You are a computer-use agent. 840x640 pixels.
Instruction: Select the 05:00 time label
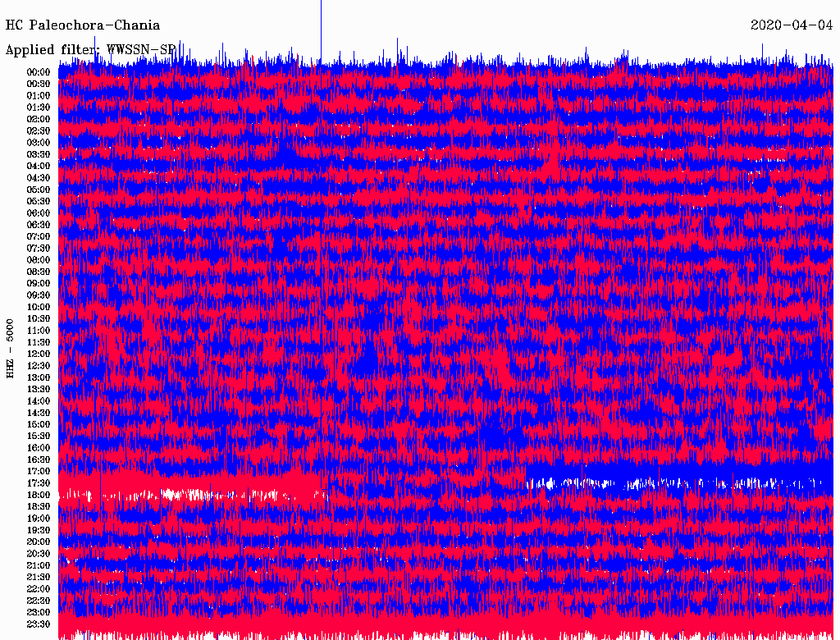pos(39,190)
